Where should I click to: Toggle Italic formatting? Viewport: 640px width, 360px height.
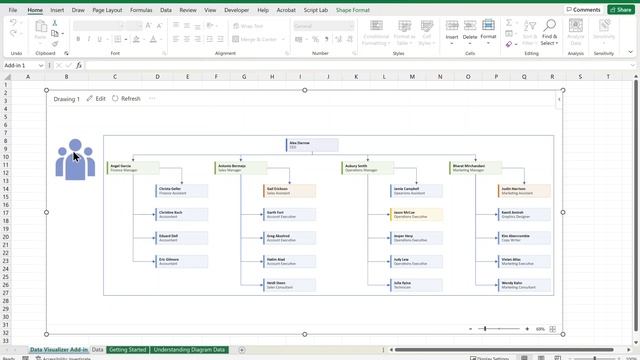click(89, 39)
